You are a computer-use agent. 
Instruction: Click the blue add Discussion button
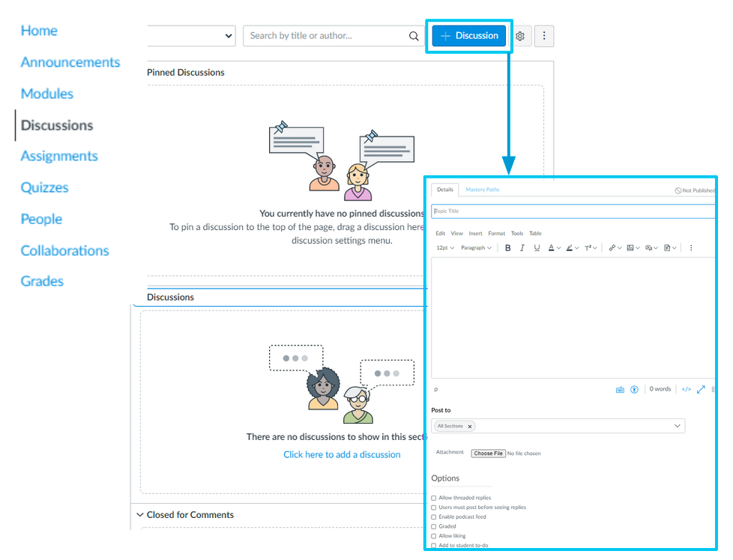(x=469, y=36)
